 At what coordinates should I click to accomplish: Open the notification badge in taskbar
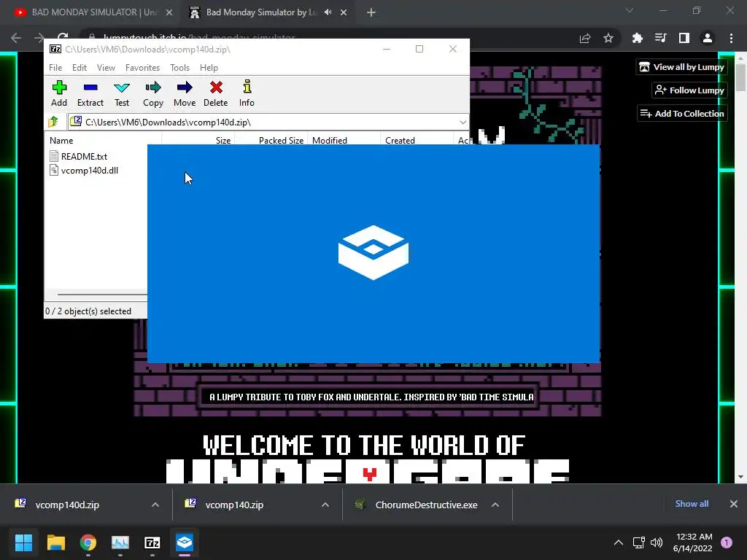pyautogui.click(x=727, y=542)
